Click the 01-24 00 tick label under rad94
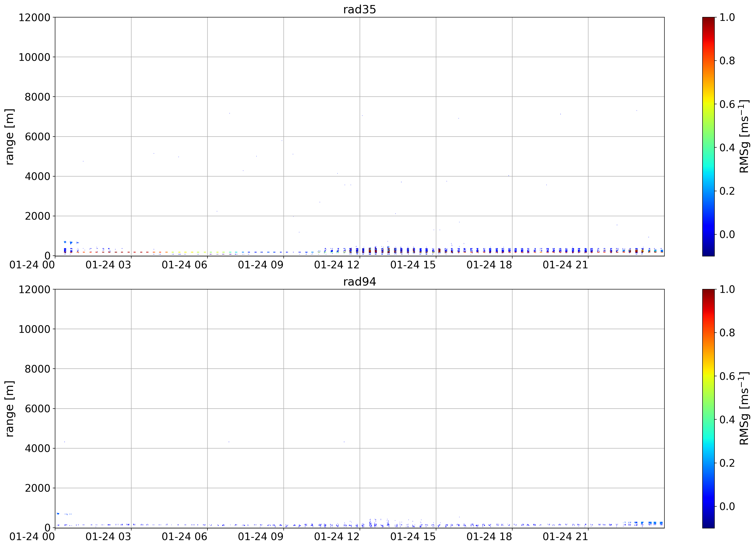The image size is (756, 547). pos(32,537)
